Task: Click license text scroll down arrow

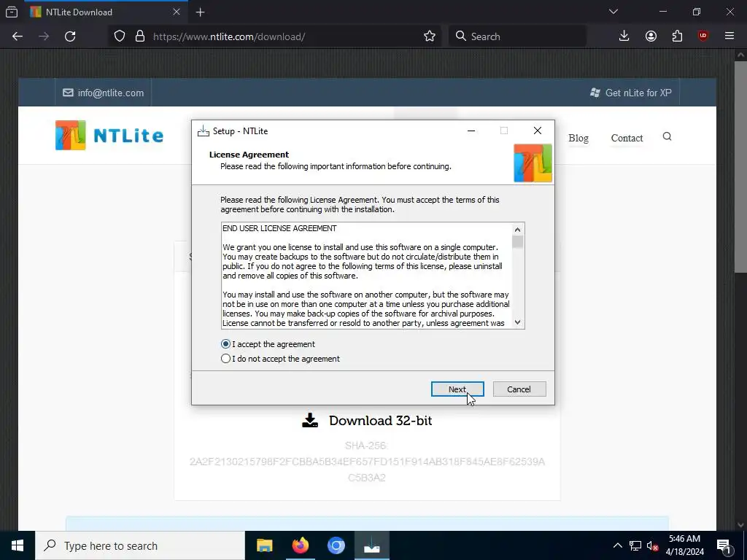Action: click(x=517, y=322)
